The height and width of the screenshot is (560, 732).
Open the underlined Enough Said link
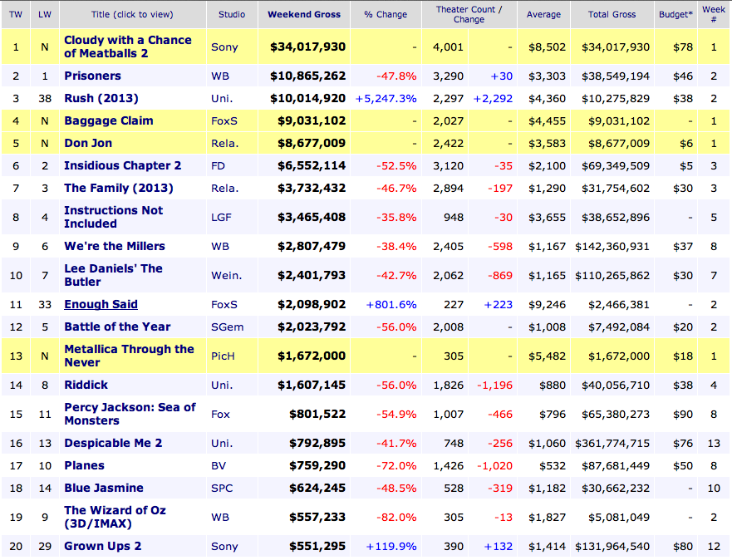(101, 304)
